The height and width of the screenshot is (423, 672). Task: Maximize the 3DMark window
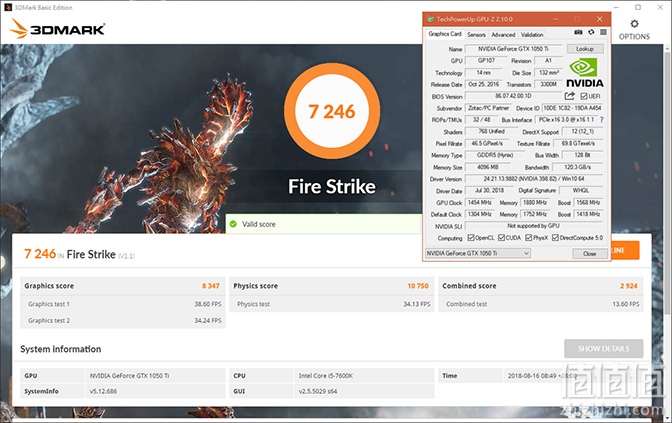click(x=638, y=7)
